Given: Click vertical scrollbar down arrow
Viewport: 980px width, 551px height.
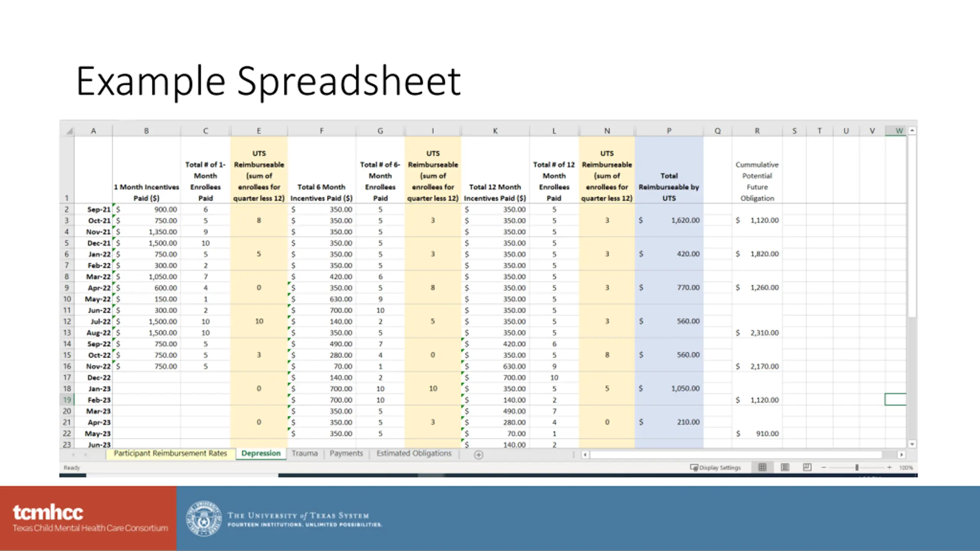Looking at the screenshot, I should click(912, 444).
